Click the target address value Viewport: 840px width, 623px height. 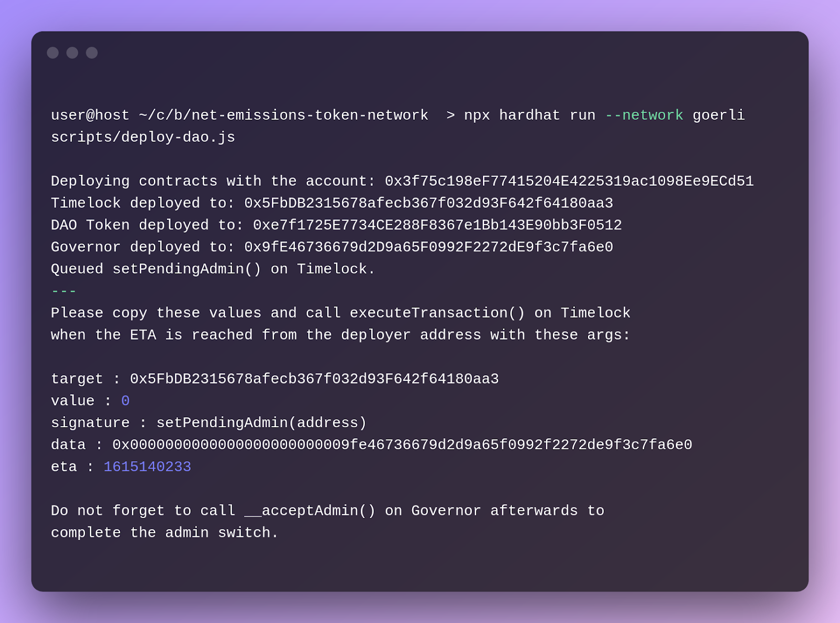pos(314,379)
